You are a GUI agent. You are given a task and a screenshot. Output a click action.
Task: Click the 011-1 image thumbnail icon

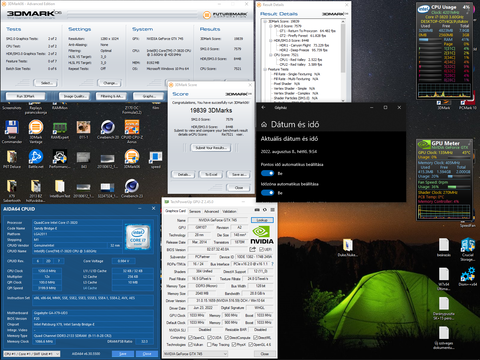coord(83,129)
